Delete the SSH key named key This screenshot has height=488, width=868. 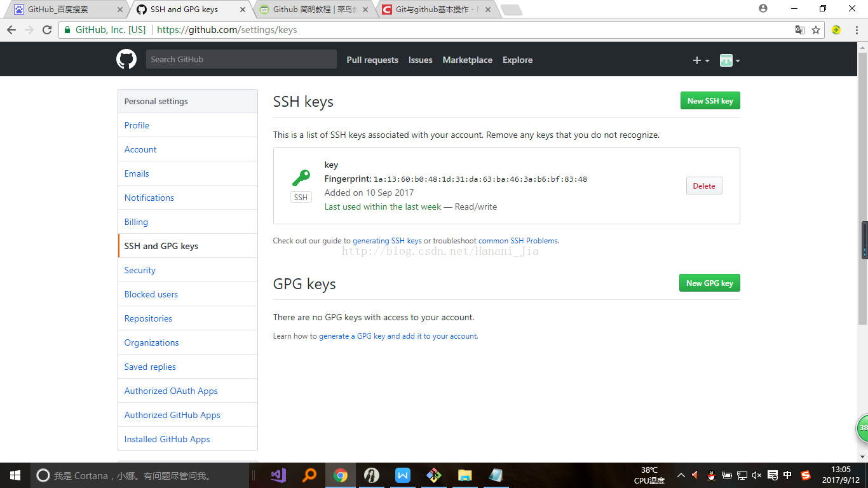[704, 186]
